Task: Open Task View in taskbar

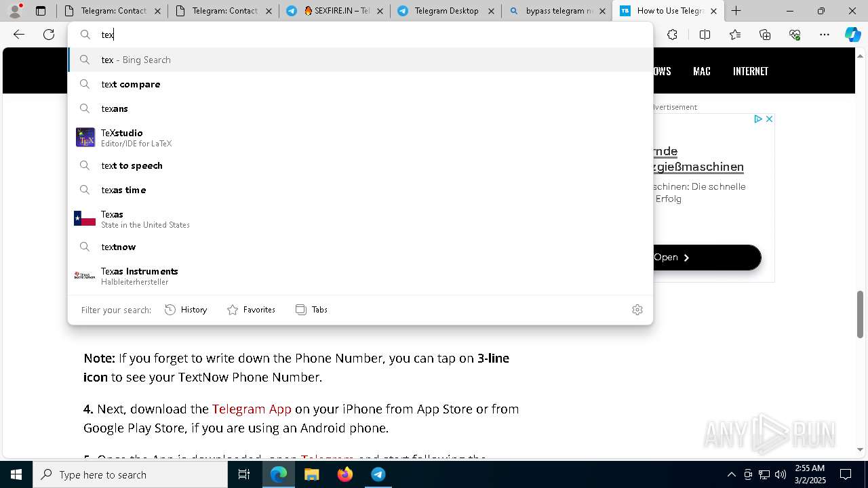Action: click(244, 474)
